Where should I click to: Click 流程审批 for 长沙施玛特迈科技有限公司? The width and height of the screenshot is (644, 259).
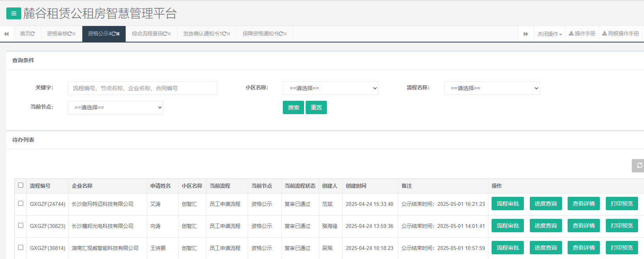(507, 203)
